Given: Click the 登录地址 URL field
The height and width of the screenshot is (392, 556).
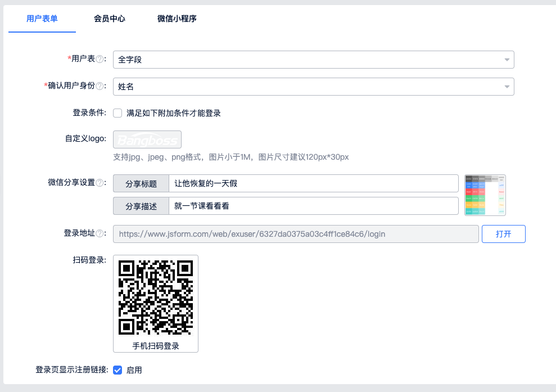Looking at the screenshot, I should tap(296, 234).
